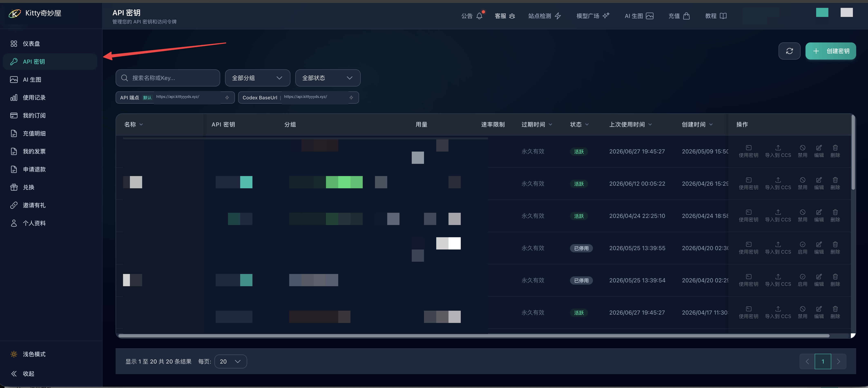Image resolution: width=868 pixels, height=388 pixels.
Task: Click 创建密钥 button
Action: 831,51
